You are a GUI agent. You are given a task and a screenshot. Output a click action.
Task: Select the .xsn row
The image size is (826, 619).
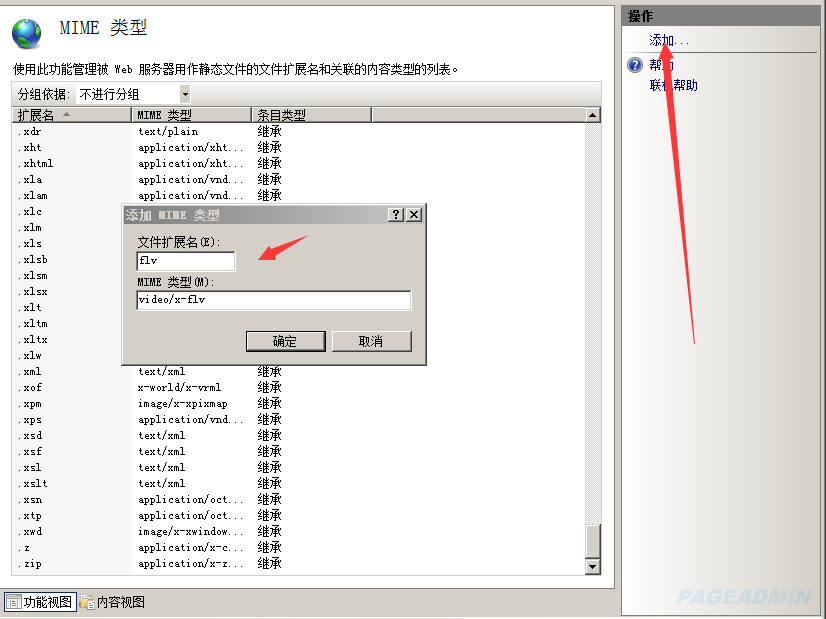298,499
